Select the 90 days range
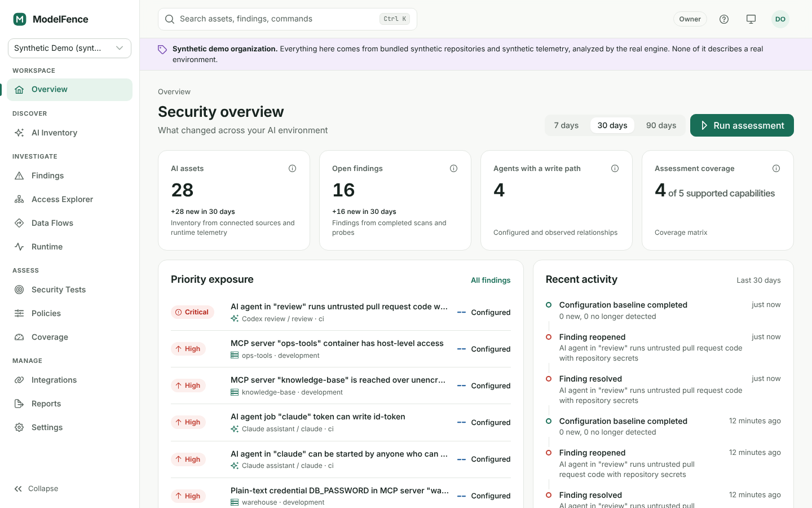 661,125
